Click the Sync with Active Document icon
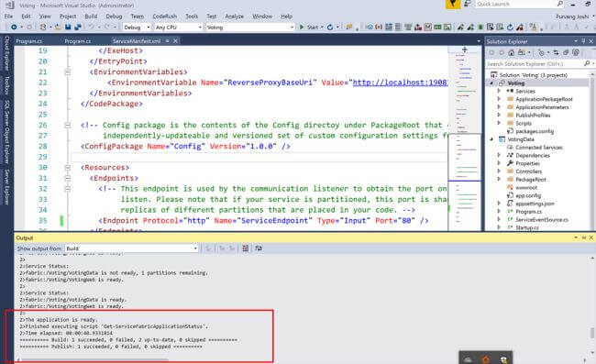This screenshot has height=364, width=596. (x=556, y=52)
